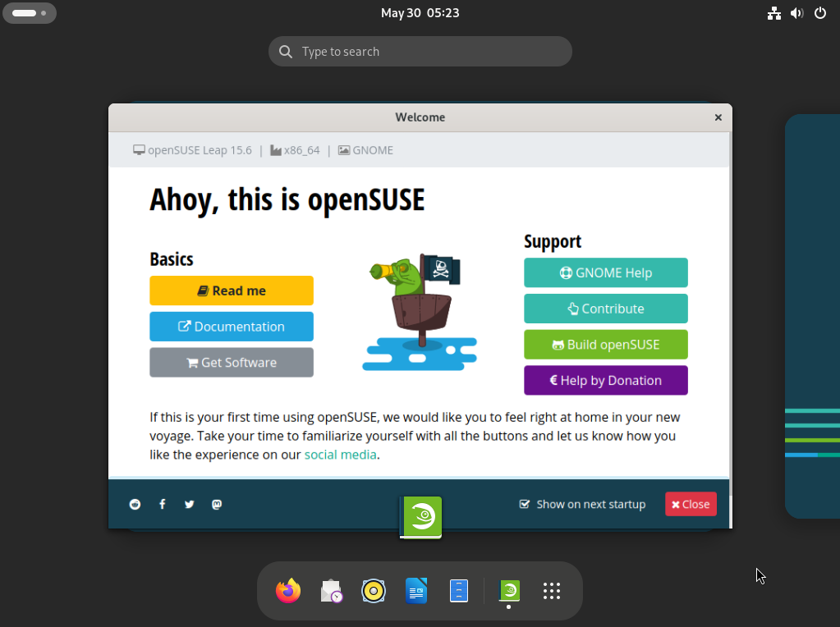Image resolution: width=840 pixels, height=627 pixels.
Task: Launch Firefox from the dock
Action: click(x=288, y=591)
